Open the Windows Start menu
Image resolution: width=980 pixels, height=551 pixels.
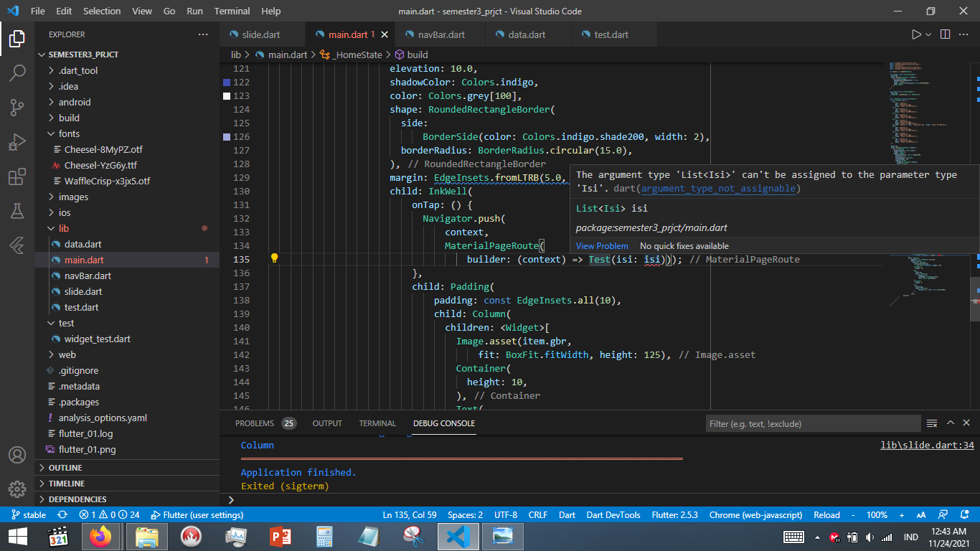point(17,537)
